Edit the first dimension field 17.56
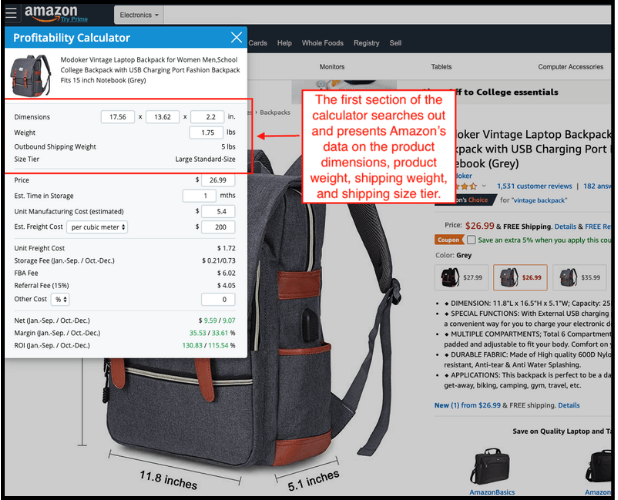The image size is (618, 500). (x=117, y=117)
